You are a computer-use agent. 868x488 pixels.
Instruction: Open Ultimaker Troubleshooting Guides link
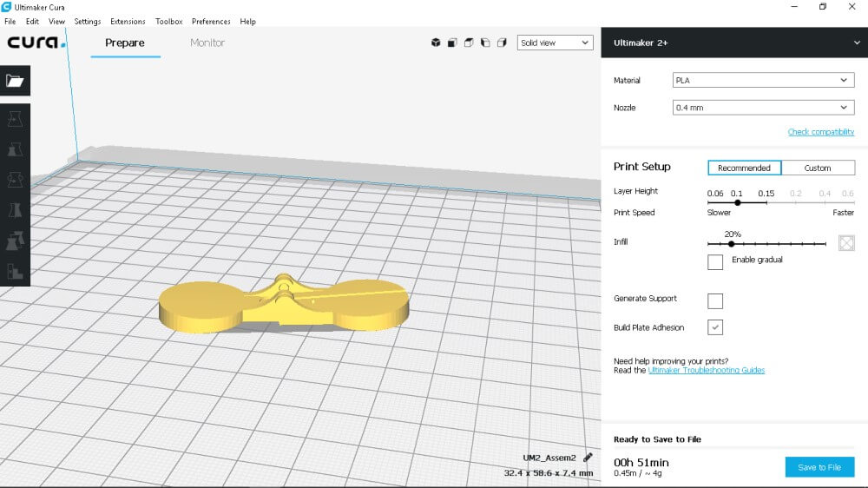point(707,370)
